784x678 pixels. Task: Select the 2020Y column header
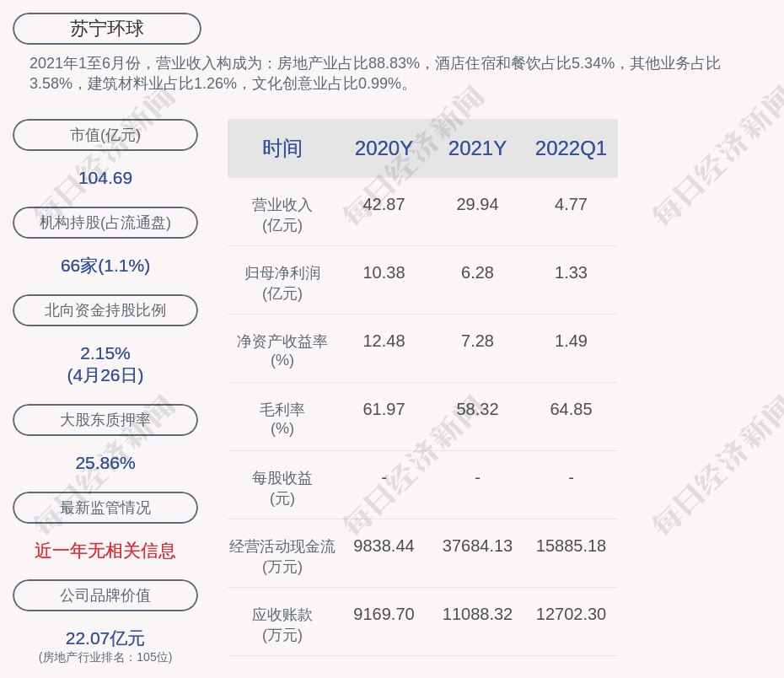[x=384, y=148]
